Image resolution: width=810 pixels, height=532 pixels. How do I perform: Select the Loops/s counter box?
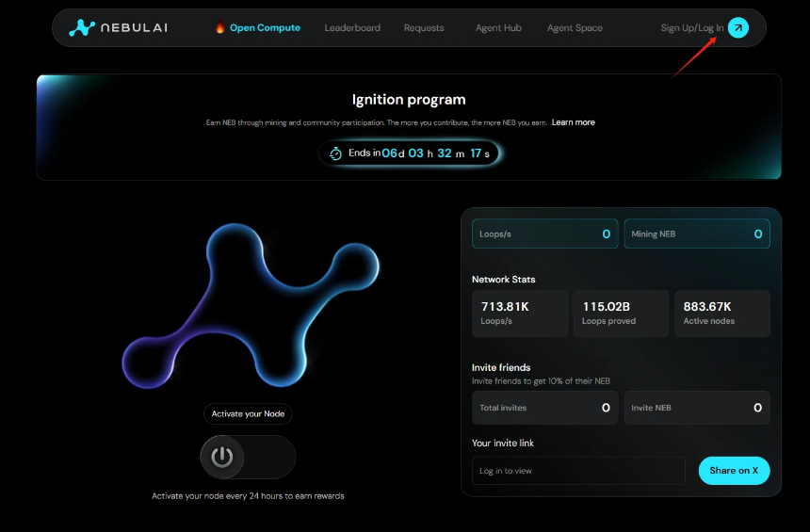pos(545,234)
